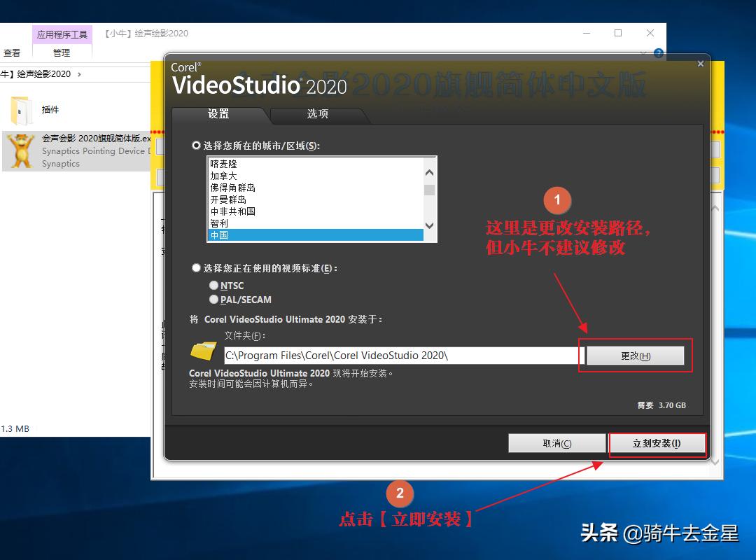Open the 查看 menu in Explorer
The image size is (756, 560).
coord(11,52)
